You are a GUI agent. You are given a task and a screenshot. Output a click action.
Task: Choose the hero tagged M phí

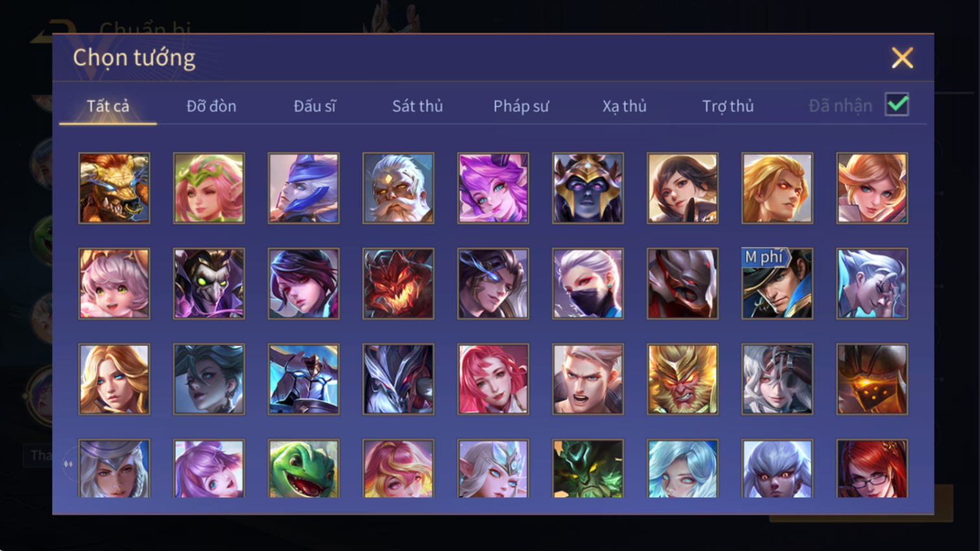[777, 284]
